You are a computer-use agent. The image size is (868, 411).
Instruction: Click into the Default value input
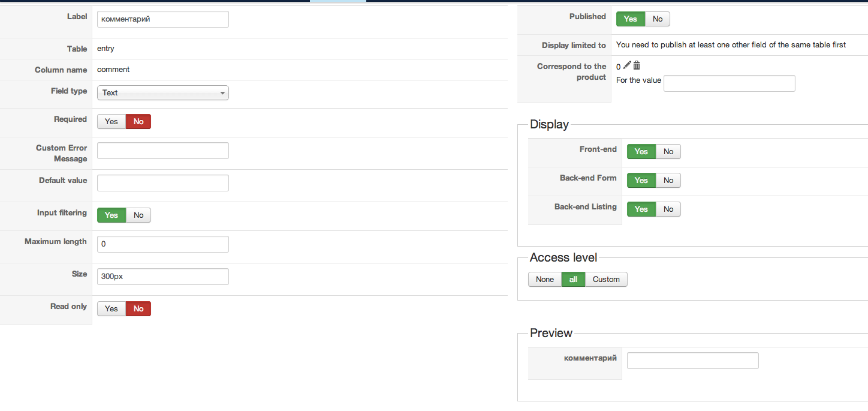[x=163, y=183]
